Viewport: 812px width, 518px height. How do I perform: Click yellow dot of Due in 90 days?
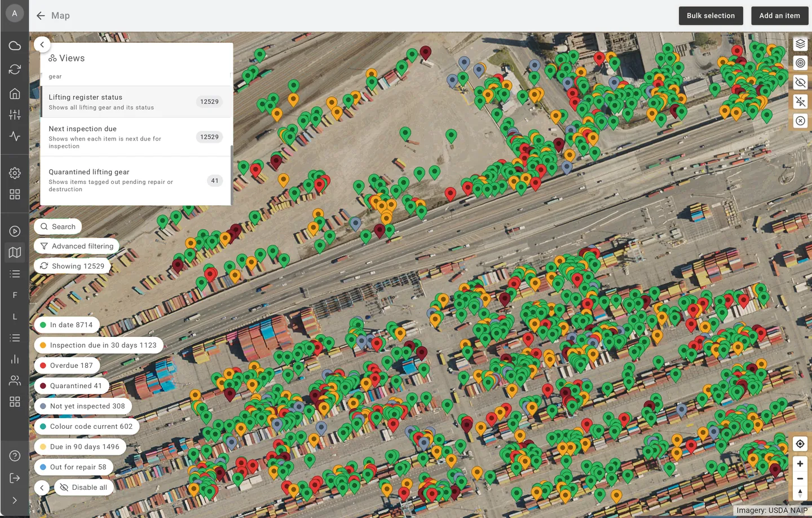[x=43, y=447]
